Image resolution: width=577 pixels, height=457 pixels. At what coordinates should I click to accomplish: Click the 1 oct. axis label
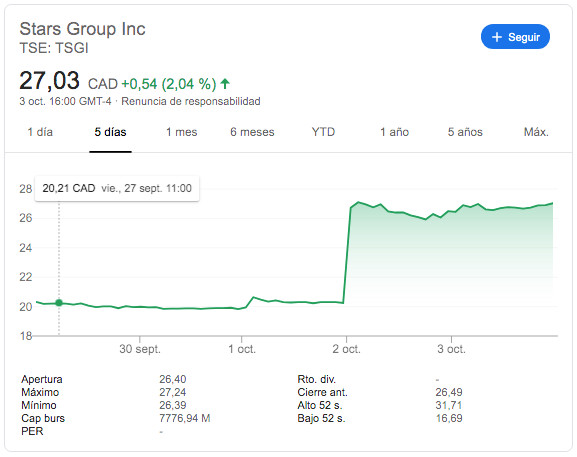pyautogui.click(x=242, y=349)
